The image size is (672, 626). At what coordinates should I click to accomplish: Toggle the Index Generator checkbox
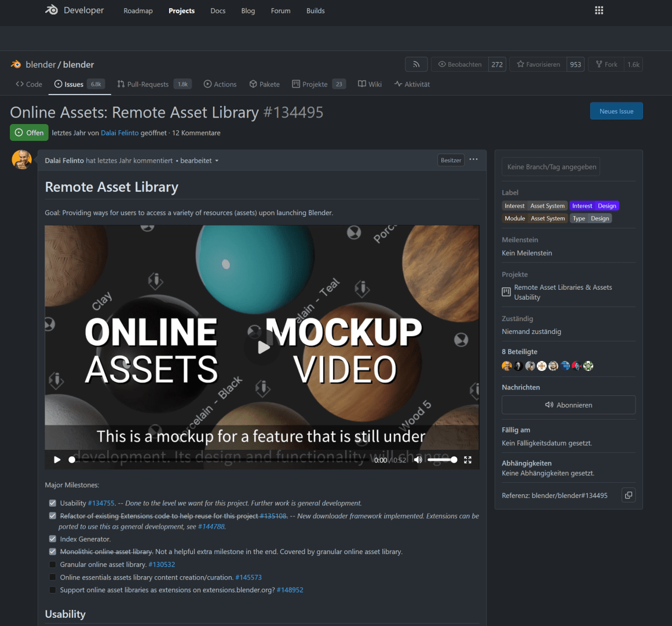(52, 539)
